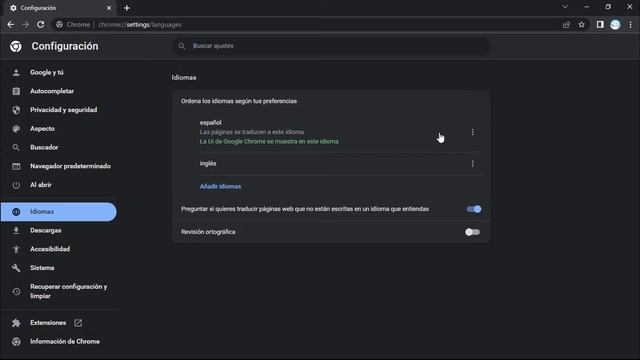Screen dimensions: 640x360
Task: Toggle the browser side panel icon
Action: tap(600, 24)
